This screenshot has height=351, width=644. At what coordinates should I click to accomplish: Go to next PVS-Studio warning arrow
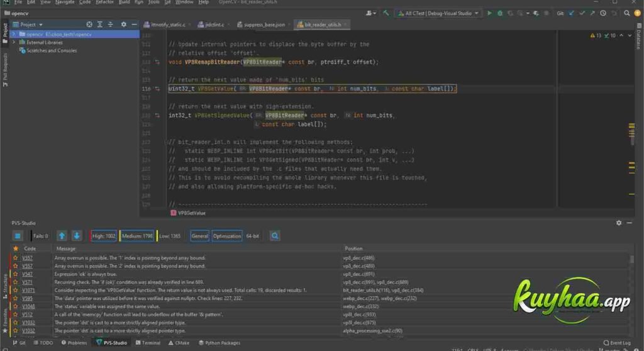point(76,236)
